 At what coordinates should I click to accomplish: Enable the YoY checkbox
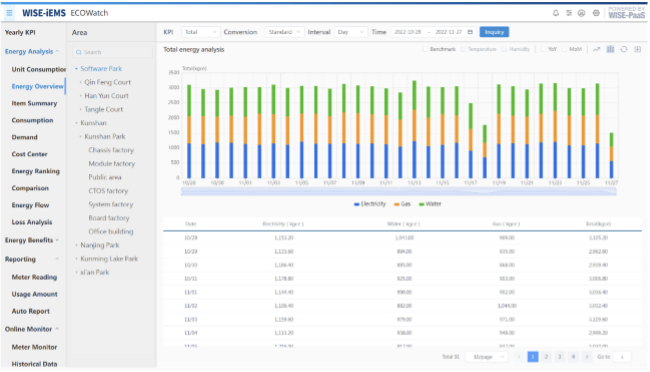(x=543, y=49)
